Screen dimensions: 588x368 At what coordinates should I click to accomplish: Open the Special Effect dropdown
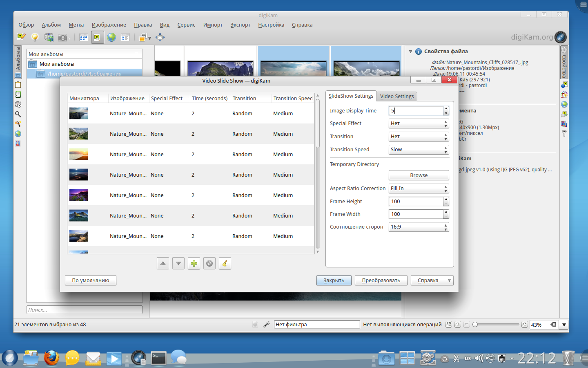(x=419, y=123)
